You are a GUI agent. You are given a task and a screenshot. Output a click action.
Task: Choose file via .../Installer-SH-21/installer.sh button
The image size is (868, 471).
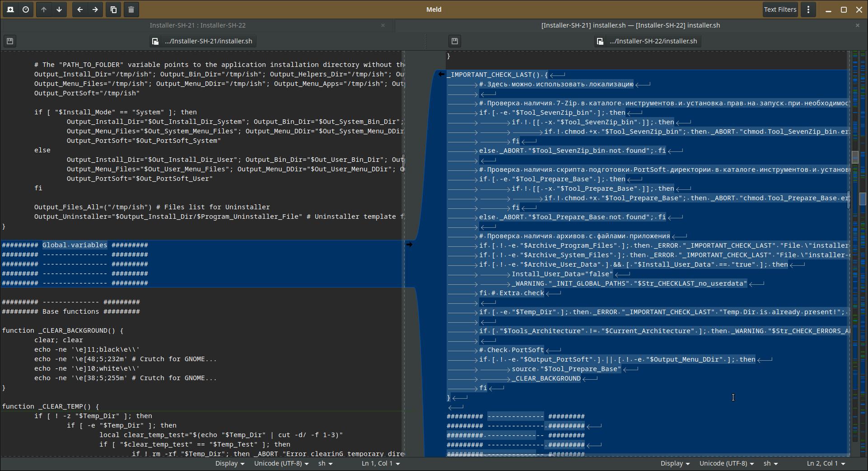pyautogui.click(x=203, y=41)
